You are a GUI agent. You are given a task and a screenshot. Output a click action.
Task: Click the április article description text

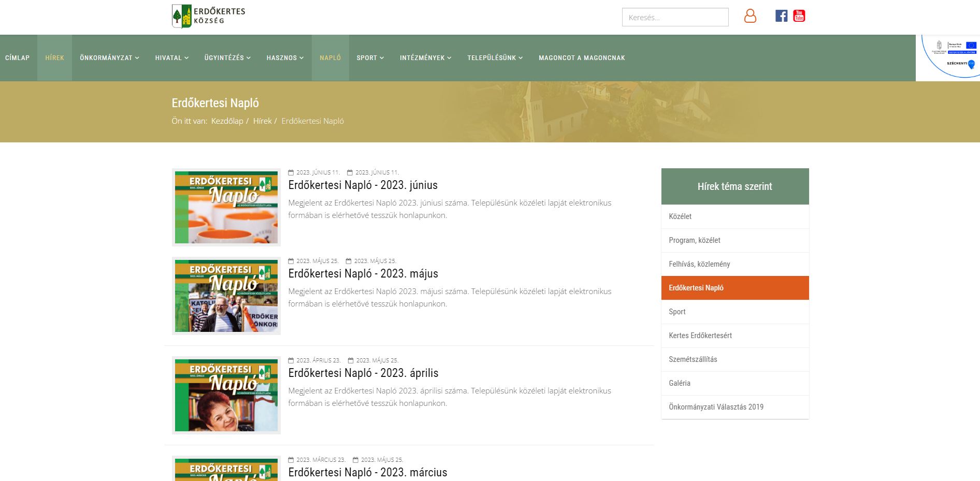tap(450, 397)
